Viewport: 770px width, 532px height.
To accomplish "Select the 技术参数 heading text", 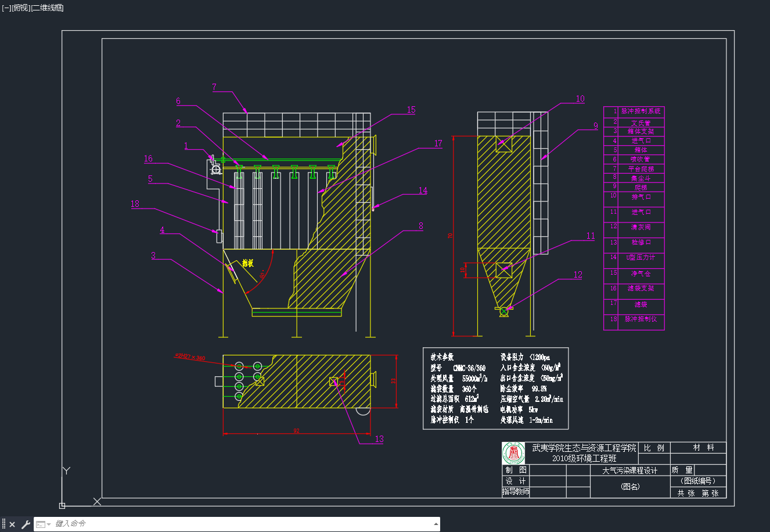I will click(441, 357).
